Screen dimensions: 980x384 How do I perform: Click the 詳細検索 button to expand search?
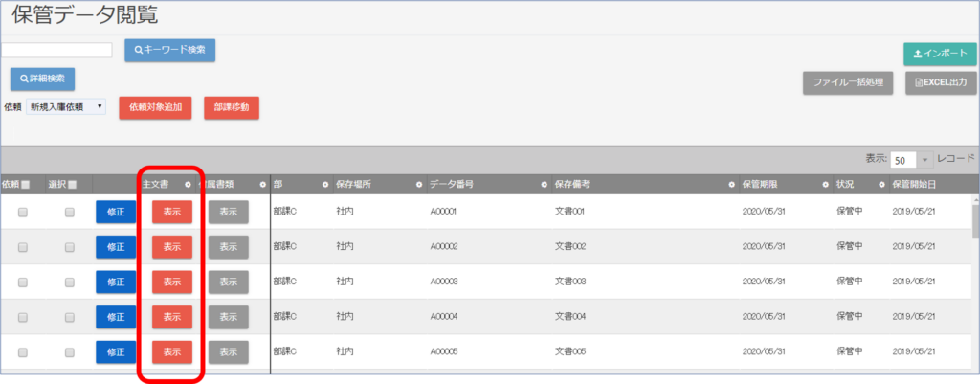click(x=43, y=78)
